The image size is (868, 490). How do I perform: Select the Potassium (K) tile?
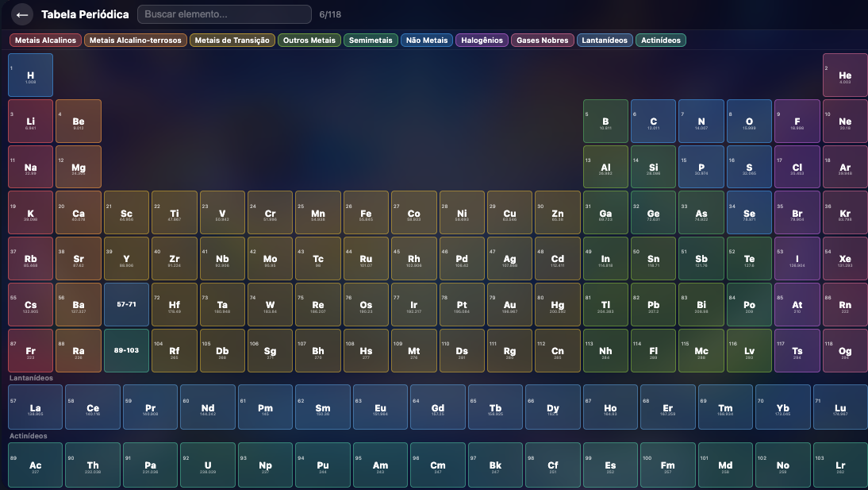30,213
